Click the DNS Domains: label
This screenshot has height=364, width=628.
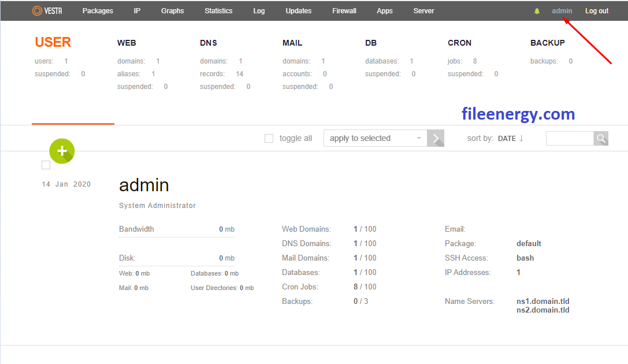click(306, 243)
